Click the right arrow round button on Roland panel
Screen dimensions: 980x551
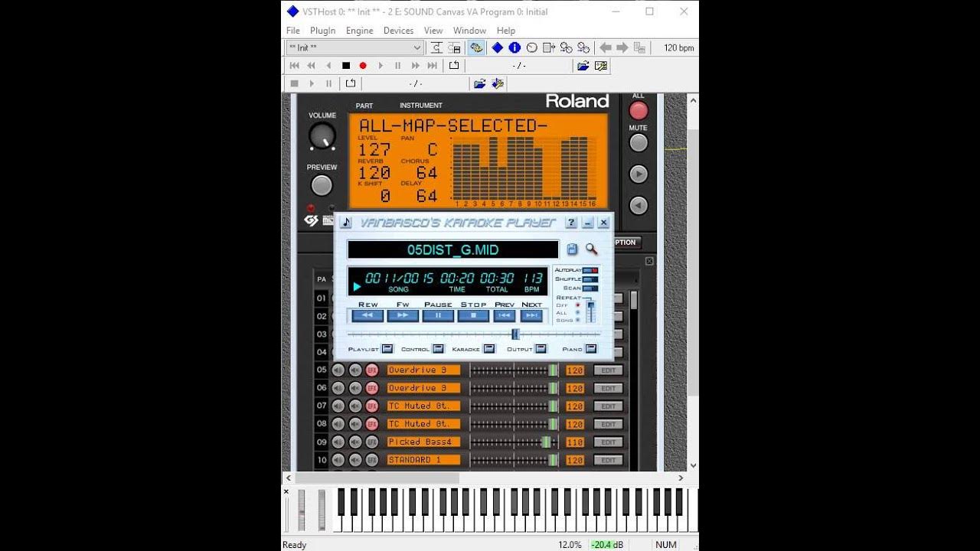pyautogui.click(x=639, y=174)
